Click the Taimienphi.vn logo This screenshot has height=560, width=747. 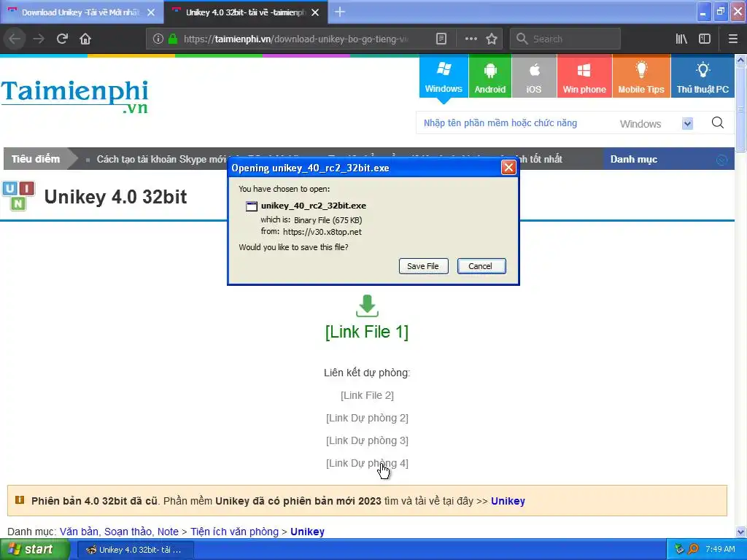[75, 97]
